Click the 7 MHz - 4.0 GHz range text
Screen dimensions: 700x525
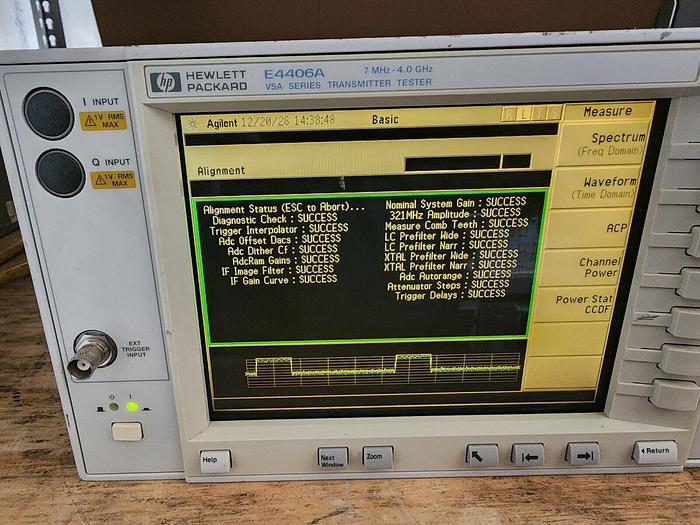click(x=398, y=70)
